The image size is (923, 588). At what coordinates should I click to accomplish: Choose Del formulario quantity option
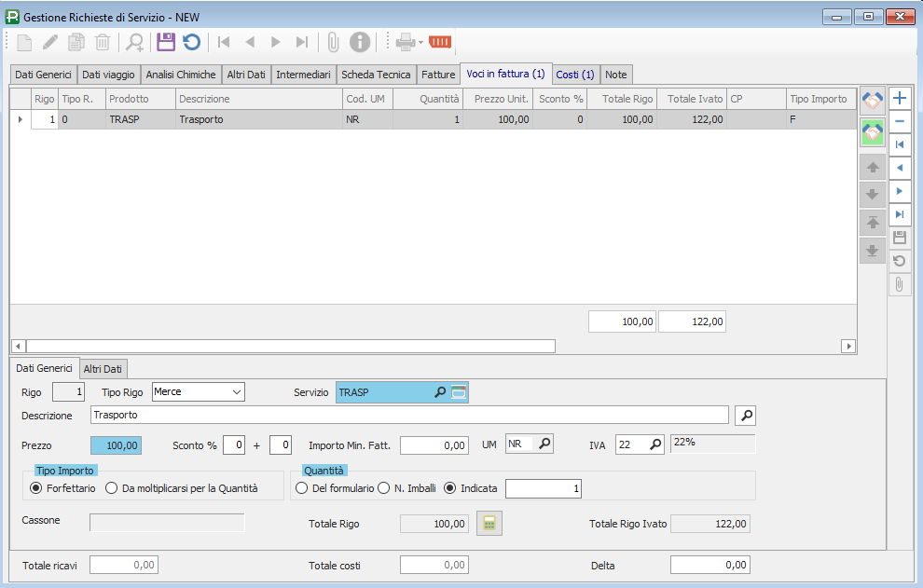301,487
